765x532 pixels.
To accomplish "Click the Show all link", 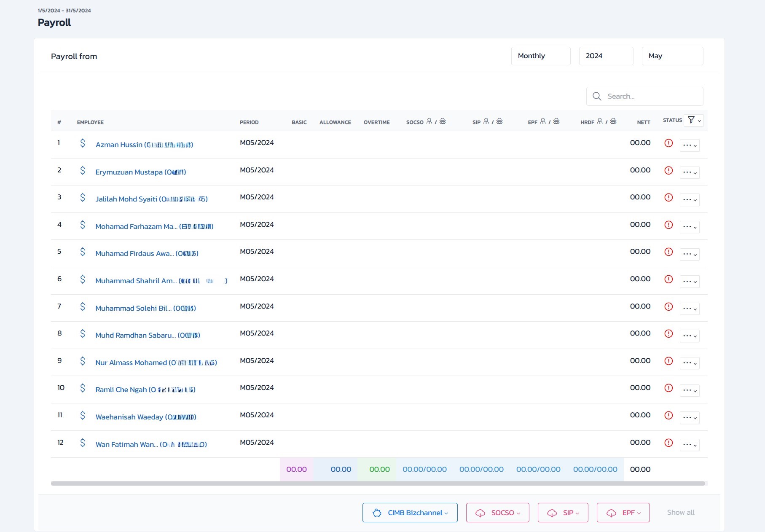I will [x=680, y=512].
